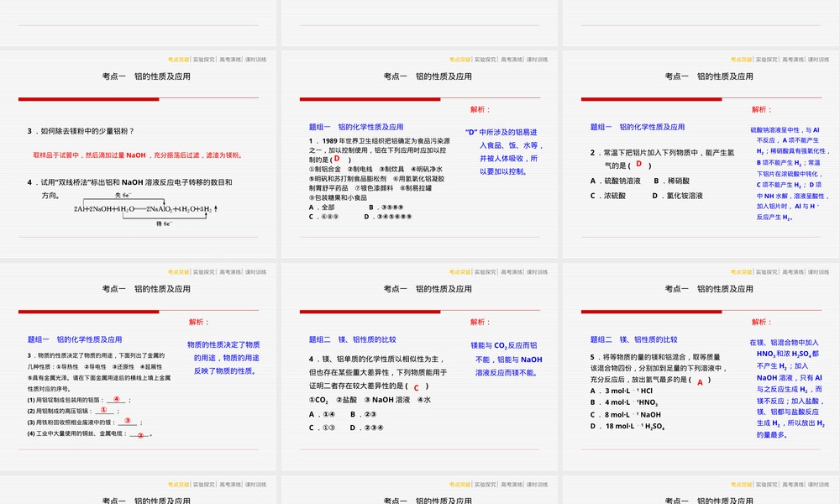Click 解析 label on the 常温下把铝片 slide
This screenshot has width=840, height=504.
click(x=761, y=109)
